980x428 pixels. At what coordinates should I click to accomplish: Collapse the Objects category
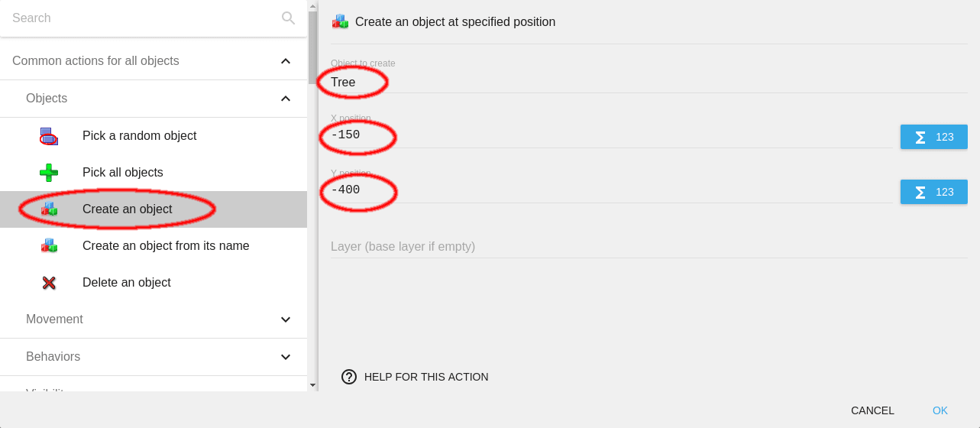point(286,99)
